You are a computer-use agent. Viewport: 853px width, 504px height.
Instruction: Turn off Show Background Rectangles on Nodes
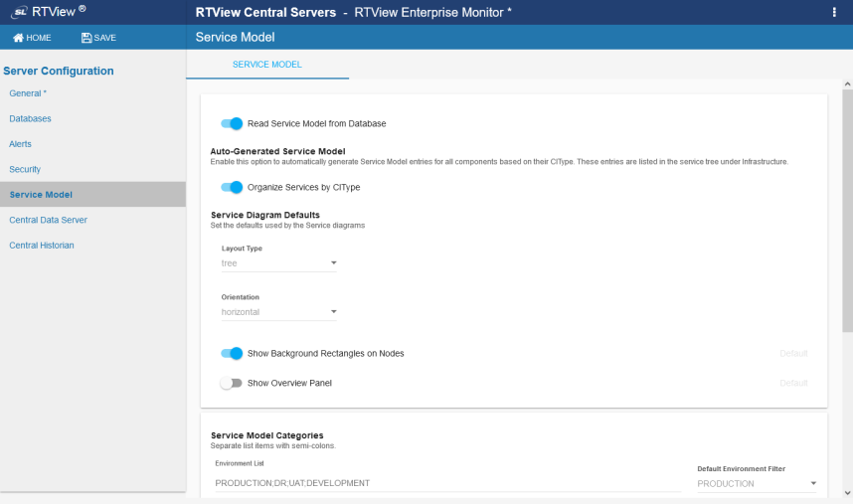pos(232,353)
